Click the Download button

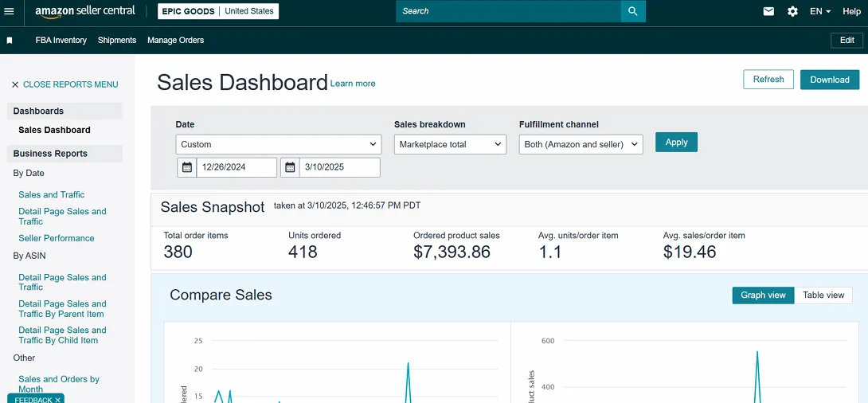830,80
